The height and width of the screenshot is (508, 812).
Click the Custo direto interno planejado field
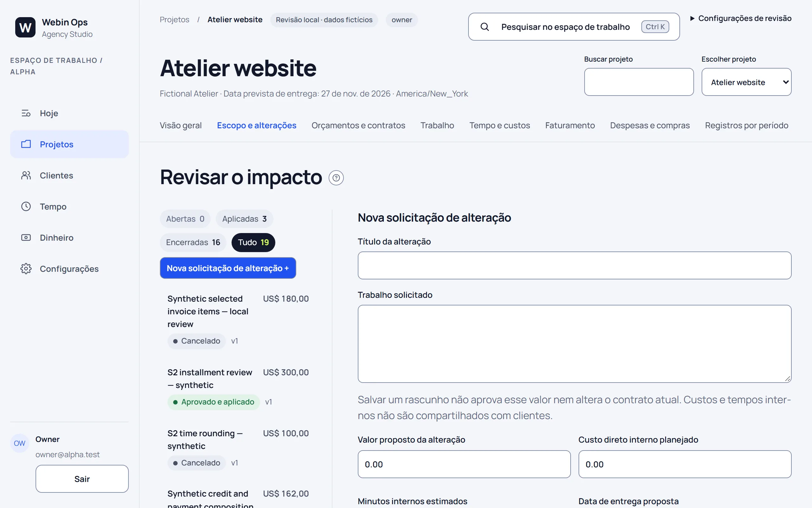684,464
